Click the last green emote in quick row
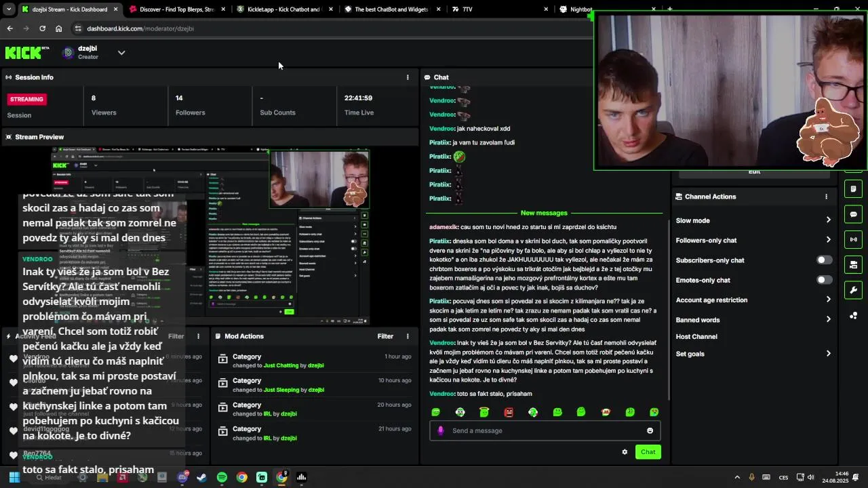 pyautogui.click(x=654, y=412)
